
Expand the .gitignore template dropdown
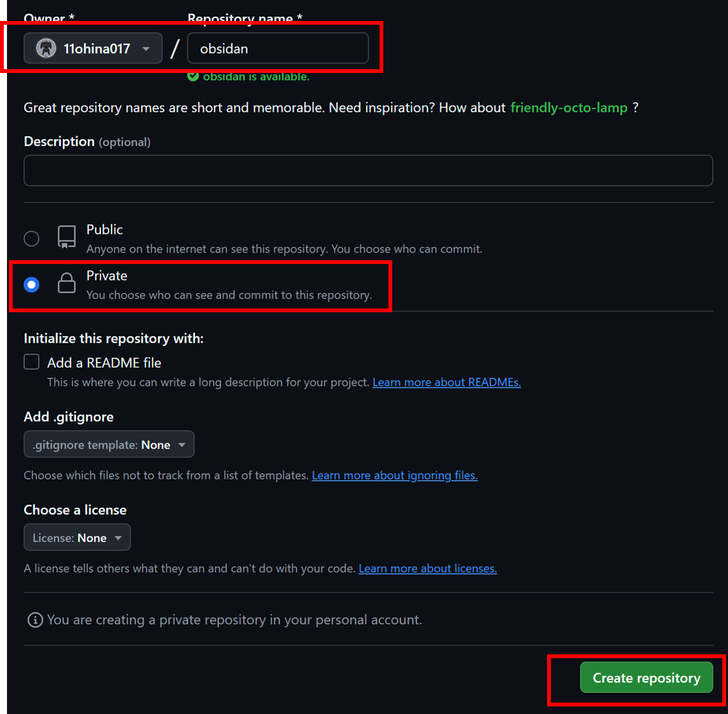click(109, 445)
